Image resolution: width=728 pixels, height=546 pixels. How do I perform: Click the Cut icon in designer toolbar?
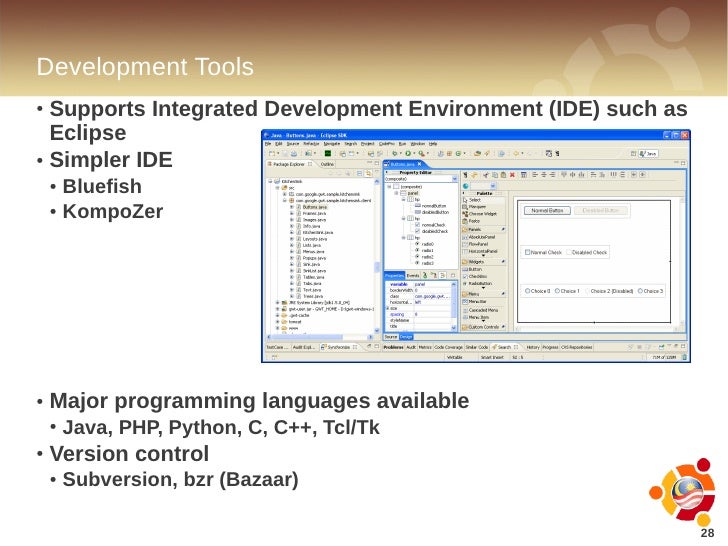(x=486, y=175)
